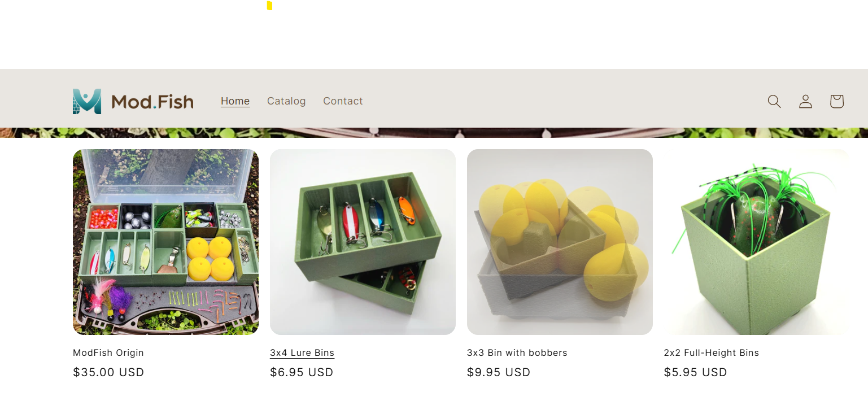Click the $35.00 USD price text
The height and width of the screenshot is (405, 868).
pos(108,372)
